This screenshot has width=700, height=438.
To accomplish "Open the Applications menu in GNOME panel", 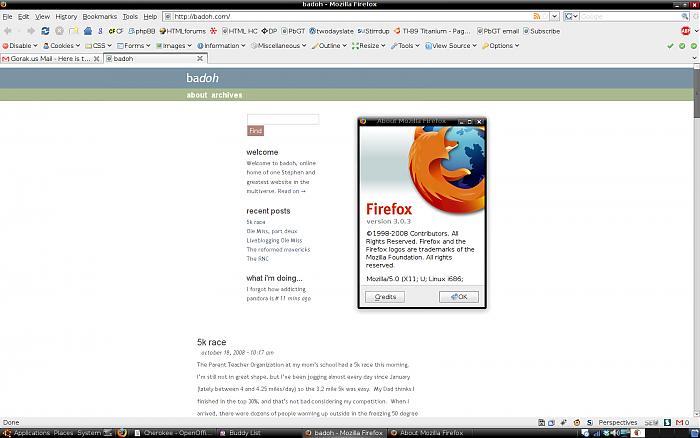I will coord(31,433).
